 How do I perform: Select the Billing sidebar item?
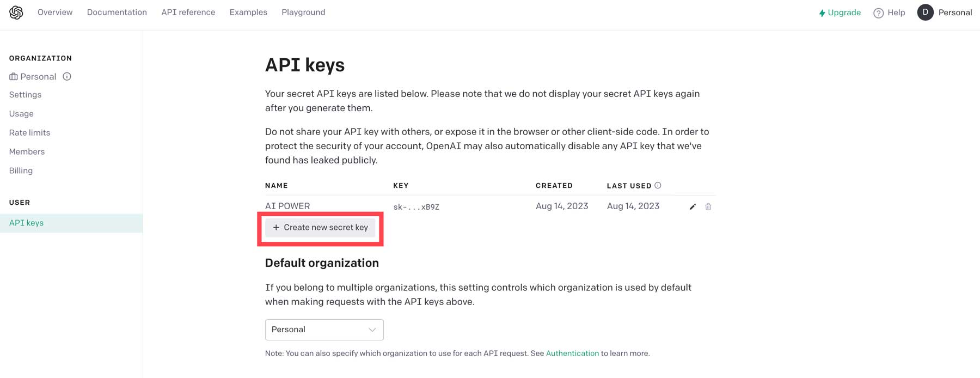21,170
